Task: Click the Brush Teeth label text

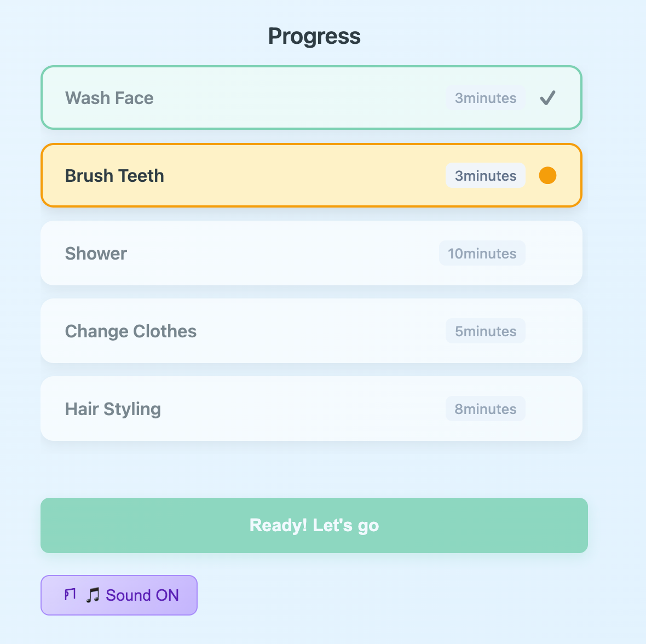Action: click(x=114, y=176)
